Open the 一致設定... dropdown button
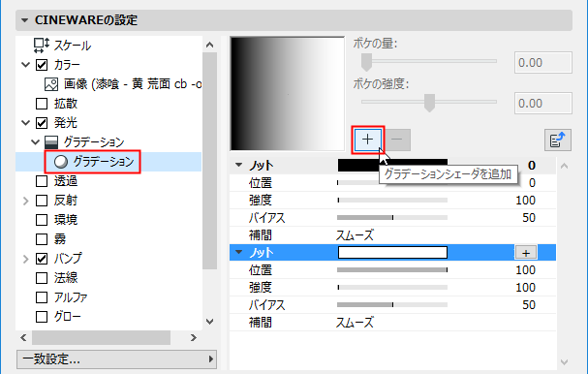 [x=116, y=359]
